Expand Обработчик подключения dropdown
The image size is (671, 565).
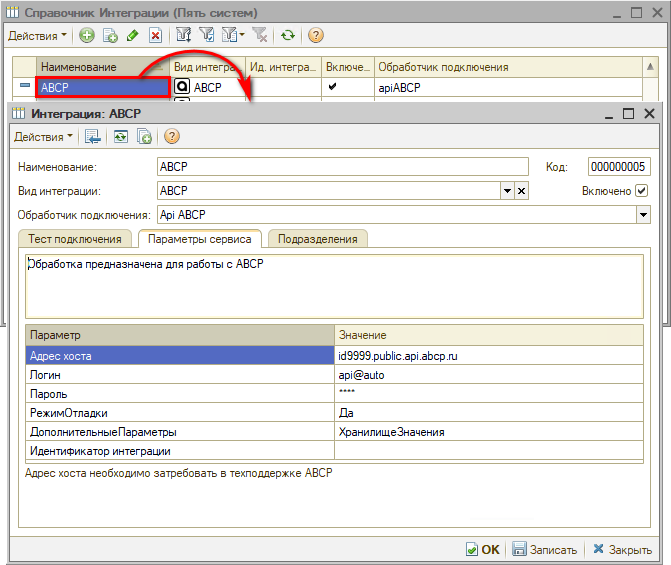643,215
